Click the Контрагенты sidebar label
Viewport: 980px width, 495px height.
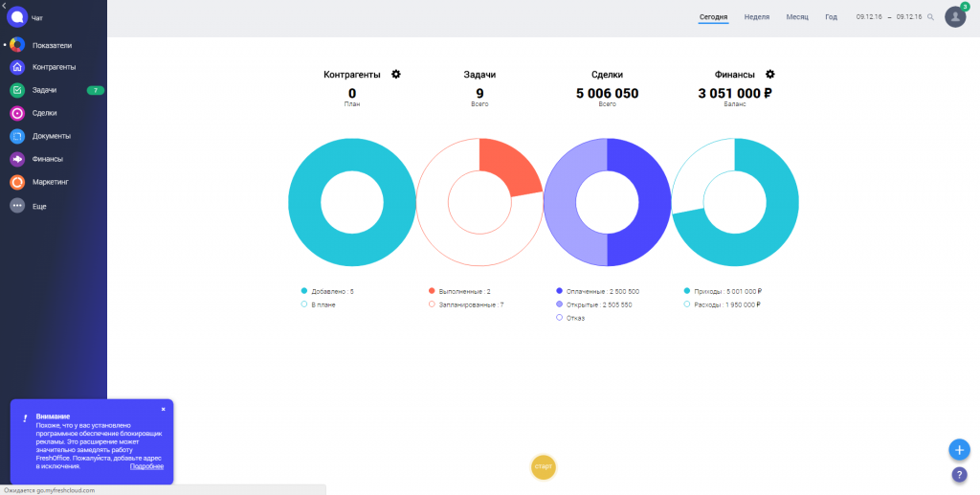tap(54, 67)
